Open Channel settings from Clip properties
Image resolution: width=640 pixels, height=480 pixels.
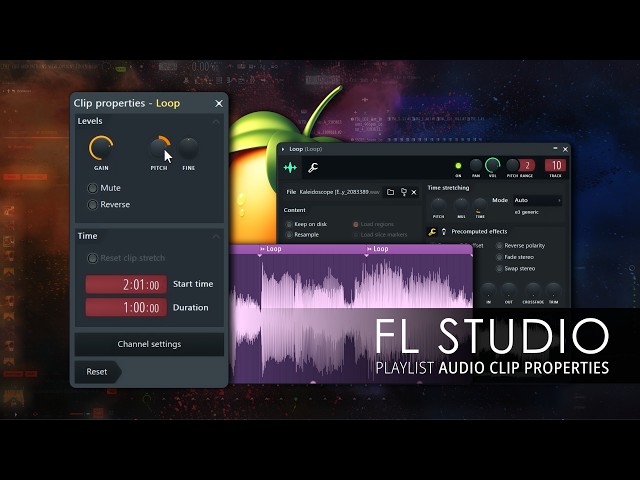pos(149,344)
